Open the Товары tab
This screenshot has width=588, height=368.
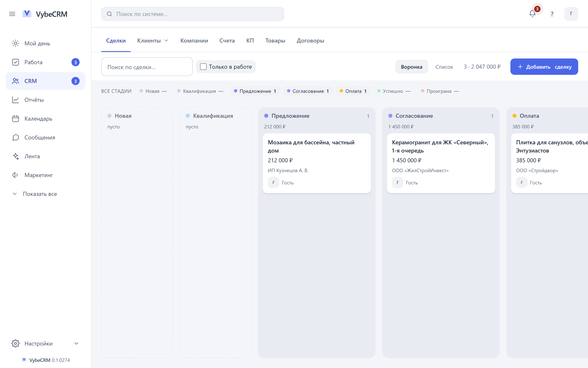pyautogui.click(x=275, y=41)
